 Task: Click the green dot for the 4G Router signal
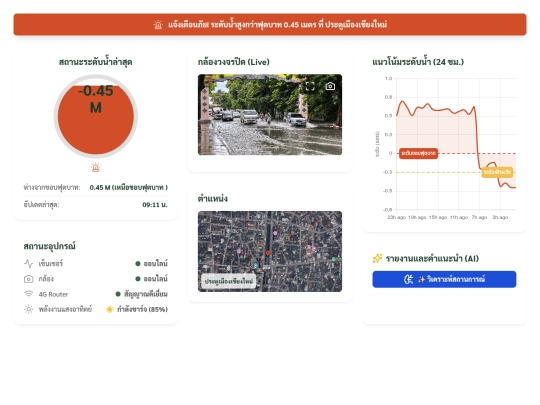point(118,294)
